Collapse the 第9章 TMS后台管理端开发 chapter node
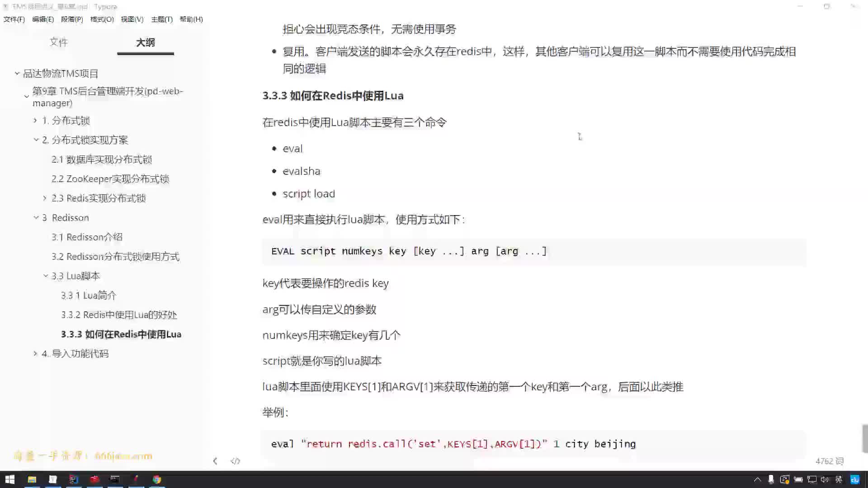 pos(26,96)
